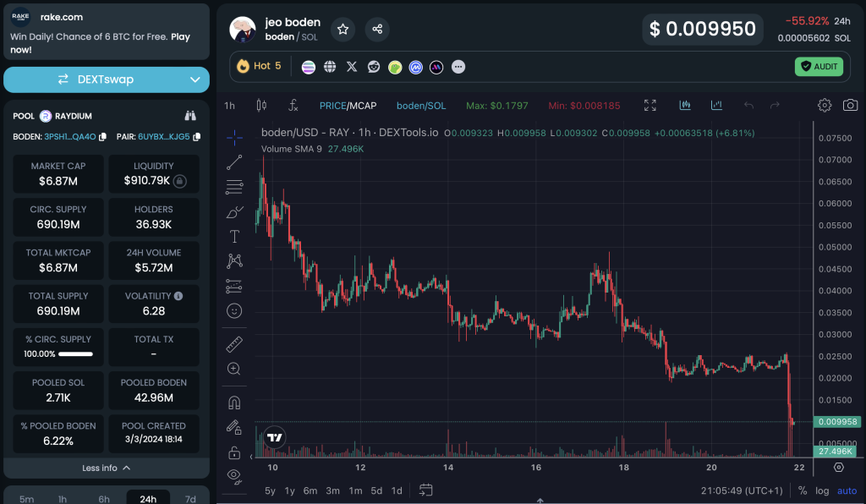Open chart settings gear icon
The height and width of the screenshot is (504, 866).
tap(824, 105)
